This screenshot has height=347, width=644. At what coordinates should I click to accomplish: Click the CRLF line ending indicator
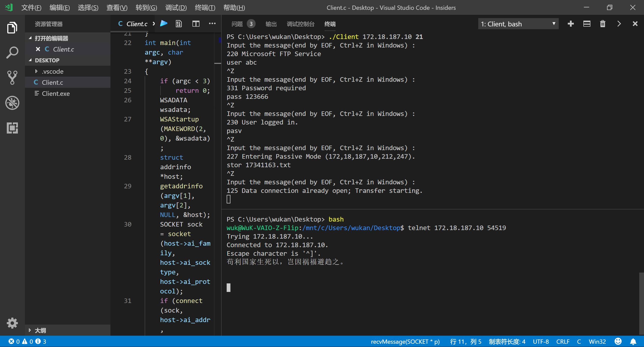(x=562, y=341)
